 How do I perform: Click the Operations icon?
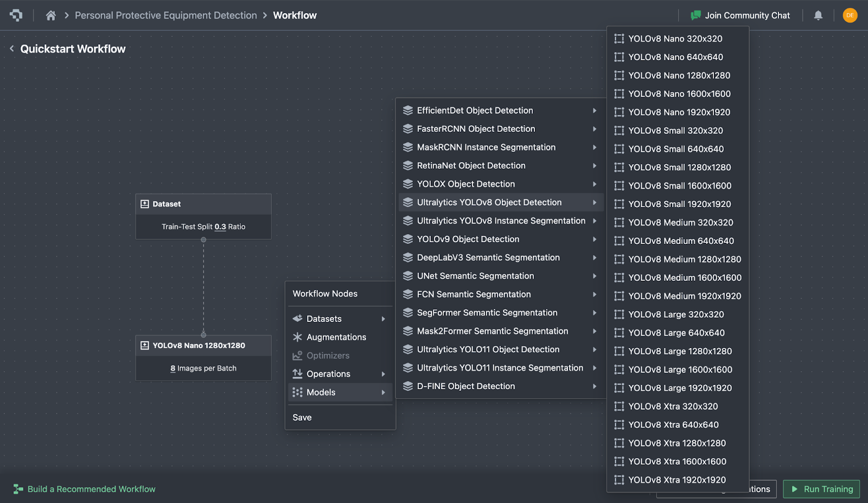pyautogui.click(x=297, y=374)
